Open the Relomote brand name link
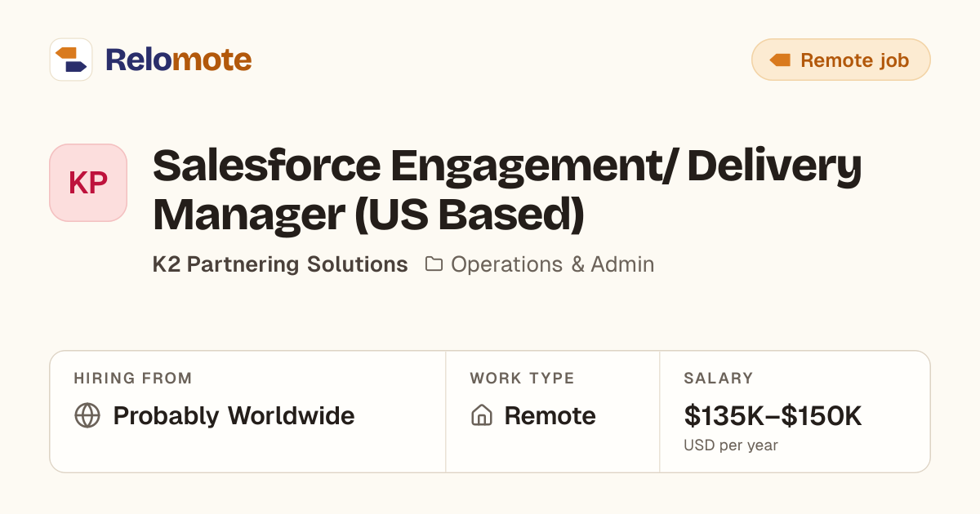Viewport: 980px width, 514px height. 178,60
